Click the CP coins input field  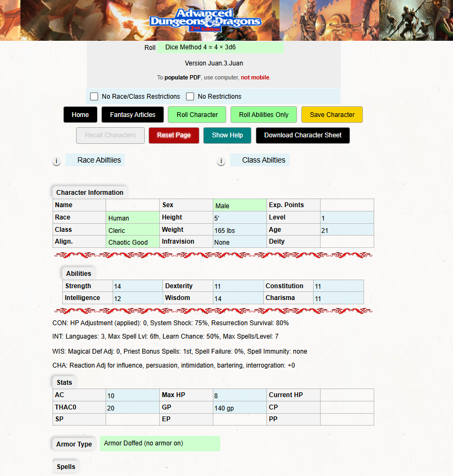point(347,407)
